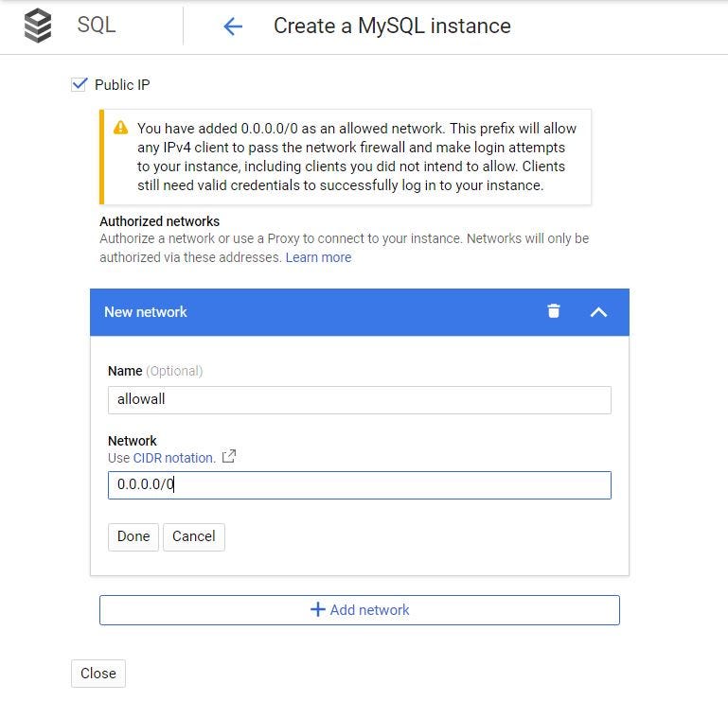Click the Public IP label text
This screenshot has height=701, width=728.
122,85
